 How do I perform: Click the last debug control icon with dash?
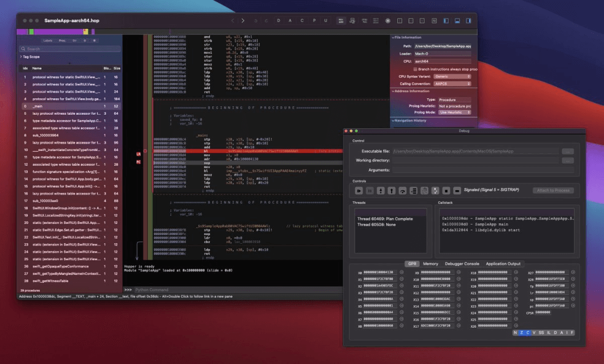457,191
